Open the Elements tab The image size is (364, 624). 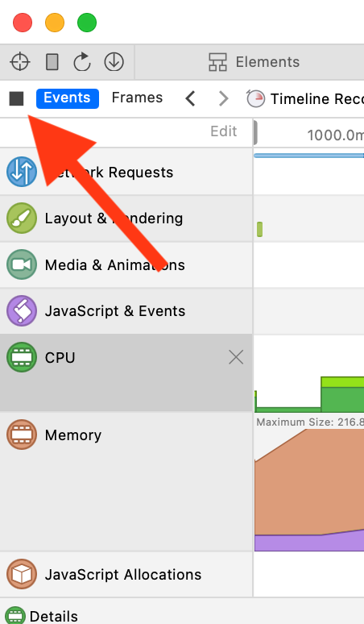(x=254, y=62)
